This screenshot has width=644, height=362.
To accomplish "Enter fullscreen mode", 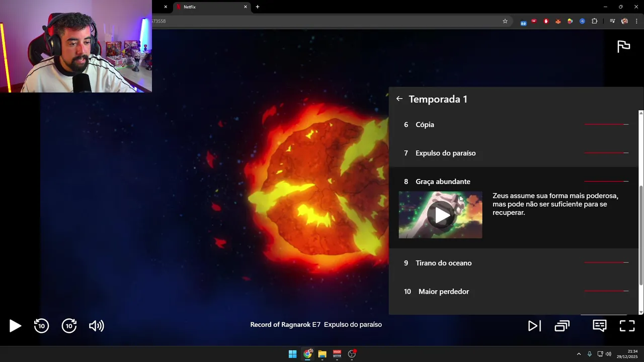I will [x=627, y=326].
